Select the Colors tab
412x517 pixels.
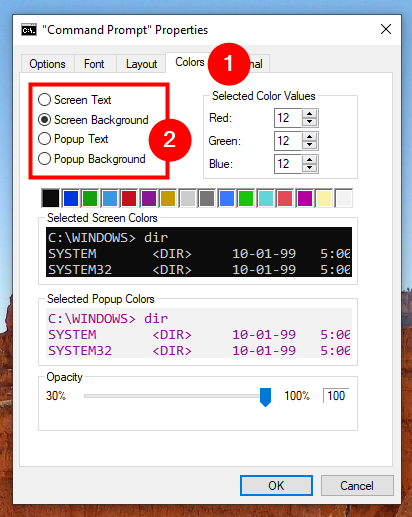190,62
